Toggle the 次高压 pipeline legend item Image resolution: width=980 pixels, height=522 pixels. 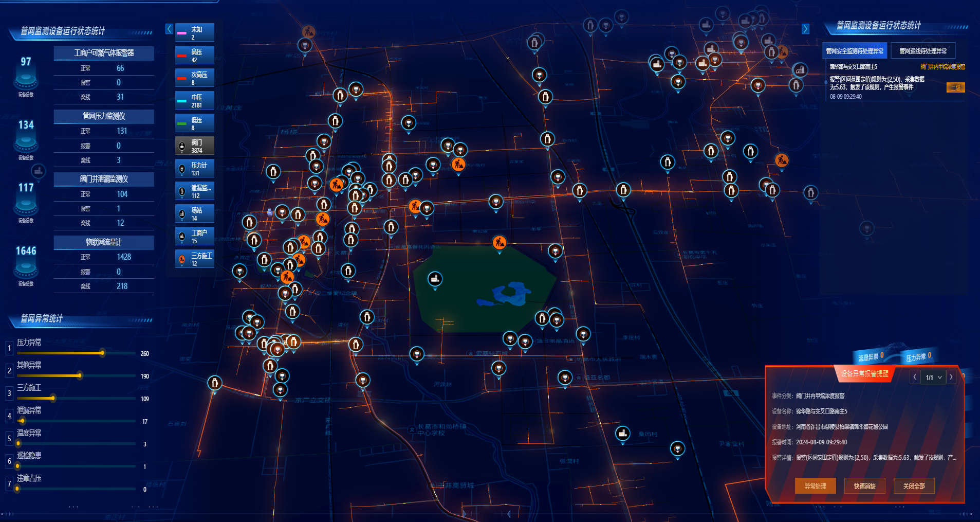[194, 78]
